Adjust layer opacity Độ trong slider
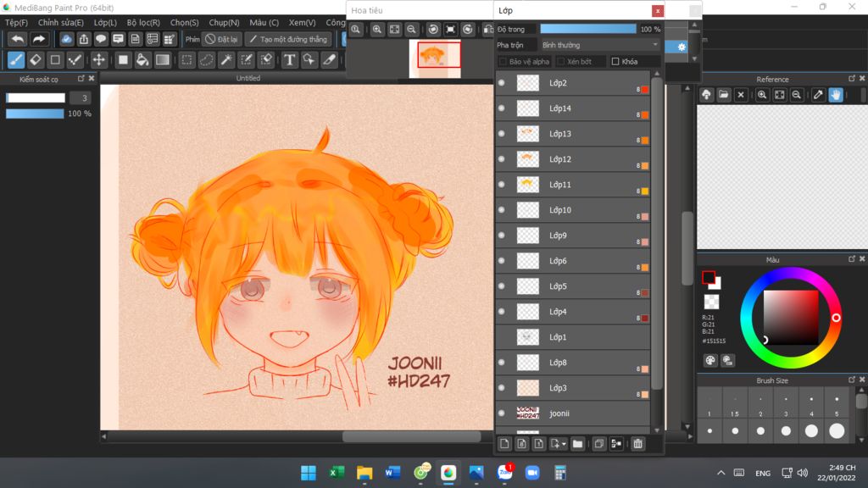The image size is (868, 488). (588, 29)
